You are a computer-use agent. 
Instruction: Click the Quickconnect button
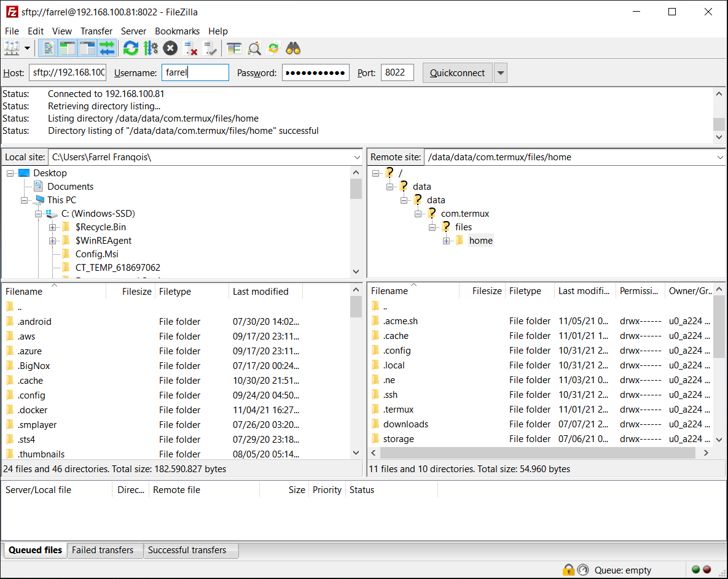[457, 73]
